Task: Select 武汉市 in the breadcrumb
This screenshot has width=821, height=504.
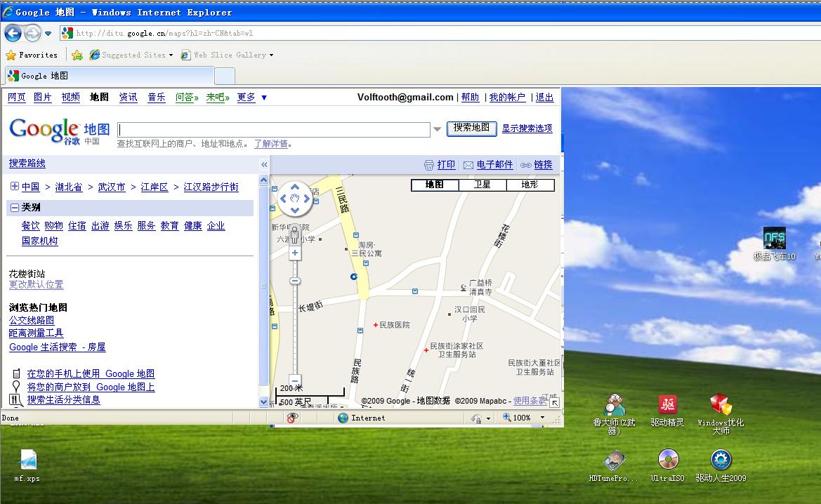Action: point(112,187)
